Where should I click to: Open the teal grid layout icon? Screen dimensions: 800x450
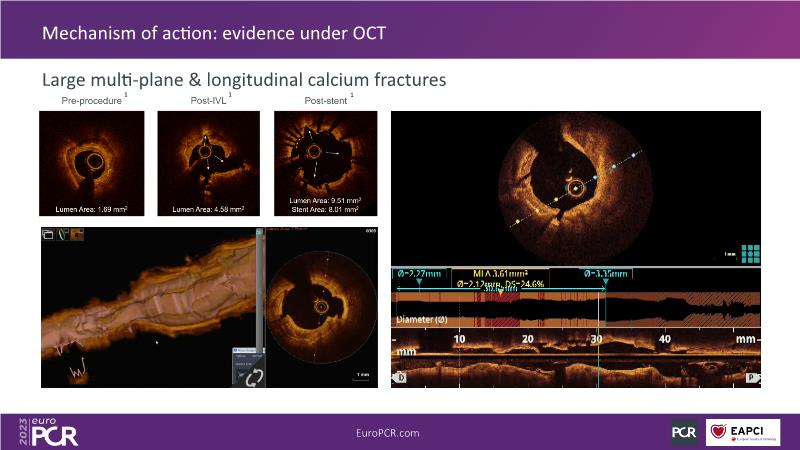[x=747, y=254]
